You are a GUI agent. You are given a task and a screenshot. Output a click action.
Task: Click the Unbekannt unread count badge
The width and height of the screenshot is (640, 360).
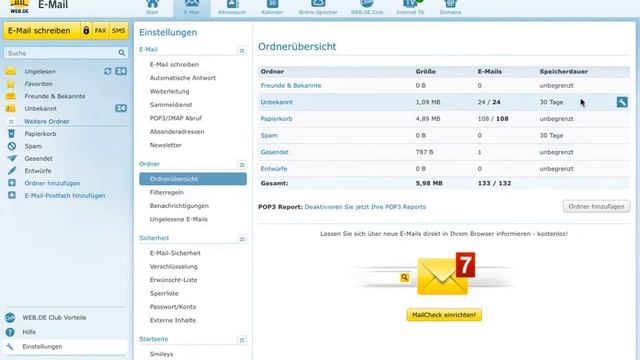[121, 108]
